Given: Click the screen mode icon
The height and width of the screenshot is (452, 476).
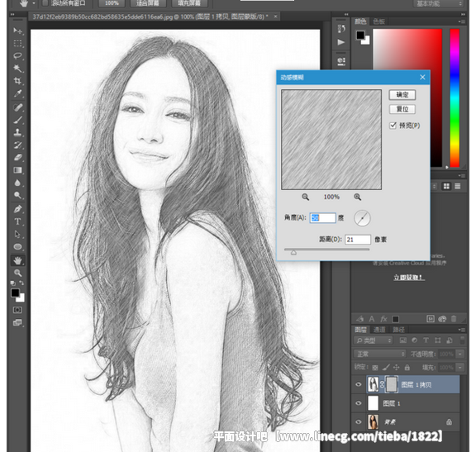Looking at the screenshot, I should tap(17, 323).
